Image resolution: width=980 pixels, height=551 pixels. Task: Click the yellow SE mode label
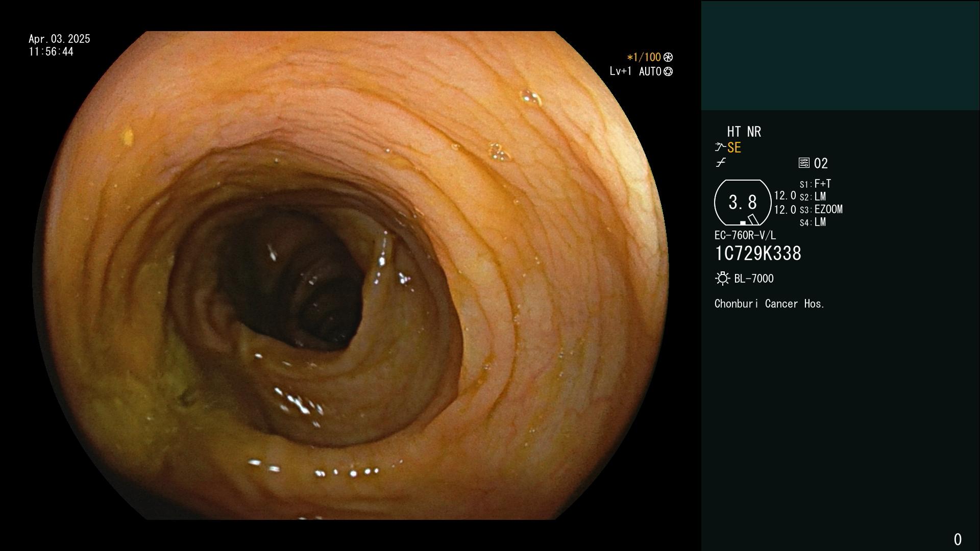coord(734,147)
